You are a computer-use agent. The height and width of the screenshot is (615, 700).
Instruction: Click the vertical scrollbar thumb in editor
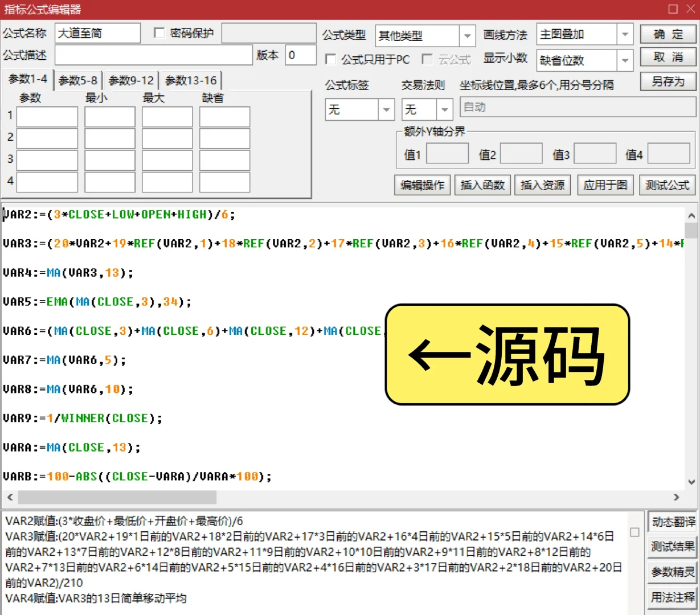[x=691, y=231]
